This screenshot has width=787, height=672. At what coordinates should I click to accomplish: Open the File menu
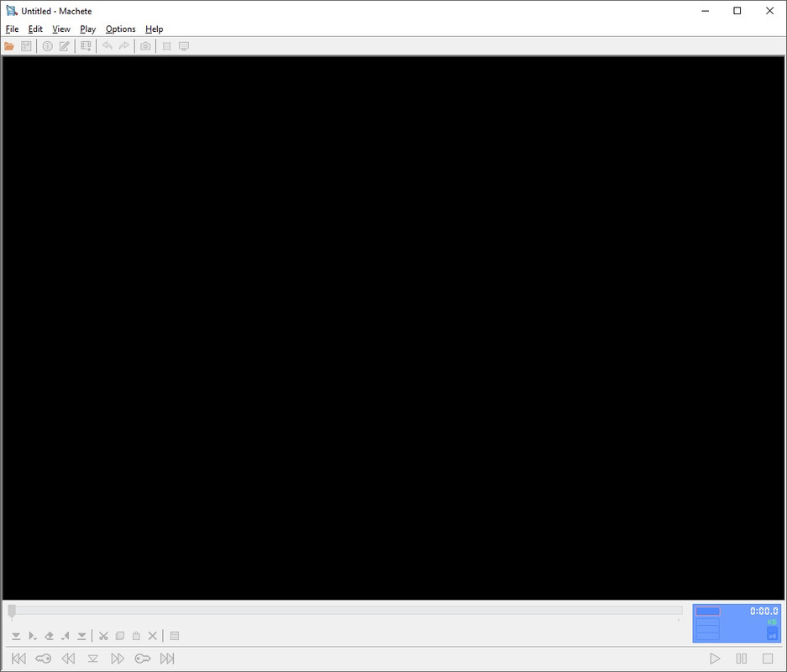(x=12, y=29)
